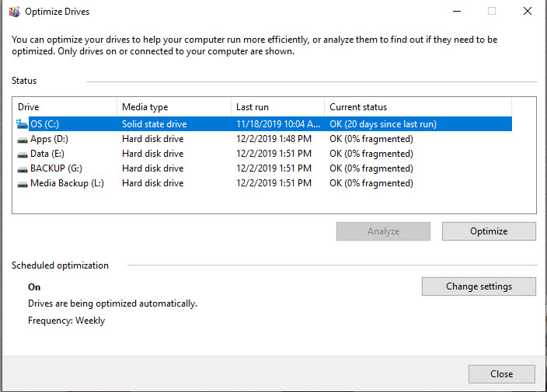
Task: Select Media Backup (L:) media type cell
Action: coord(152,183)
